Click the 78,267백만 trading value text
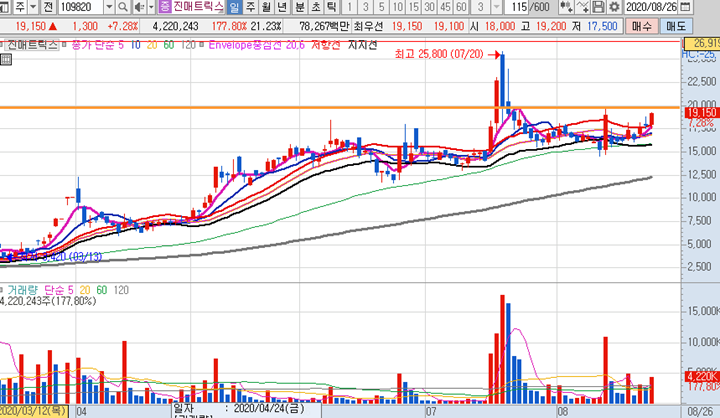 click(324, 26)
